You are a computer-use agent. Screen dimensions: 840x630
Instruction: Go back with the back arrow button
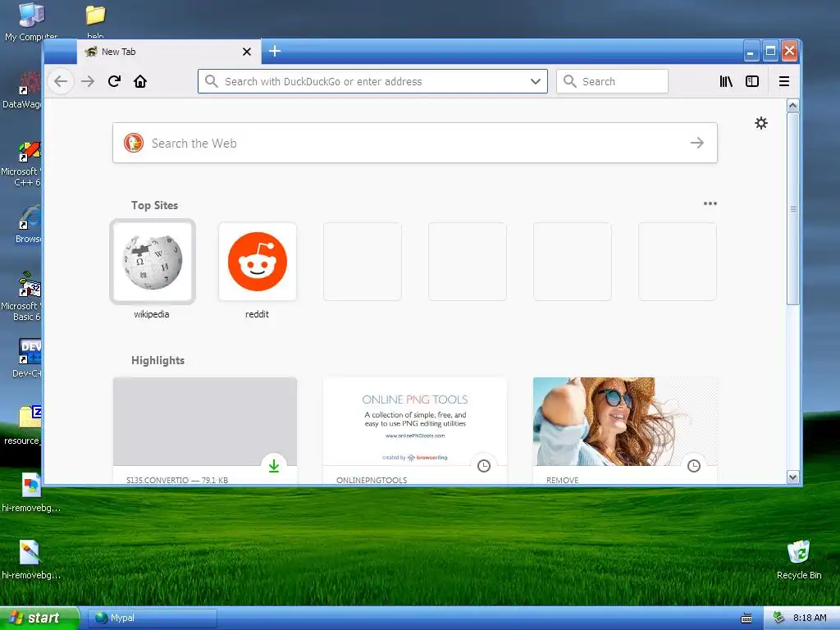(x=61, y=81)
